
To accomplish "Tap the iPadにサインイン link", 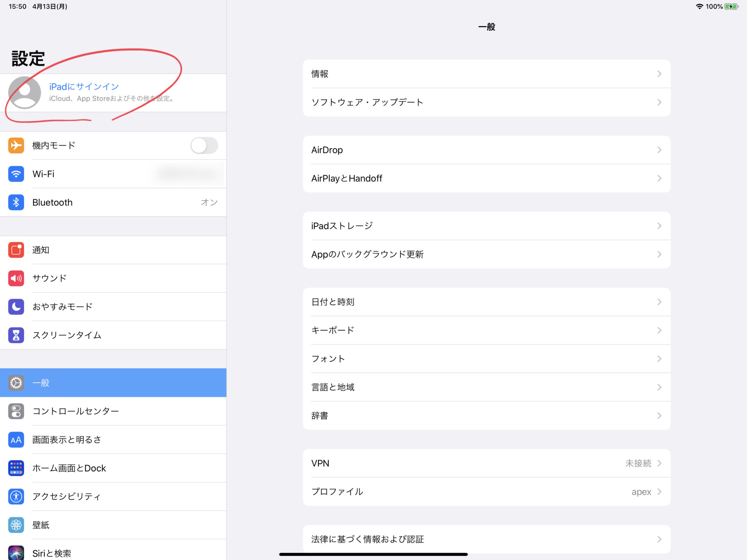I will click(x=84, y=86).
